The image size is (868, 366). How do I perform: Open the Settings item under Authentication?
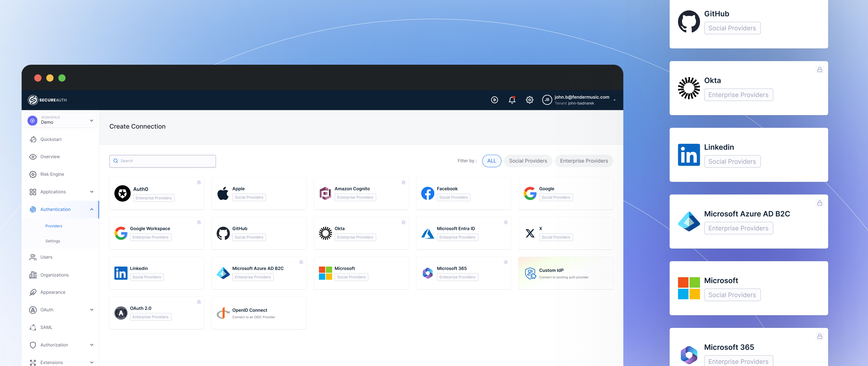(53, 241)
